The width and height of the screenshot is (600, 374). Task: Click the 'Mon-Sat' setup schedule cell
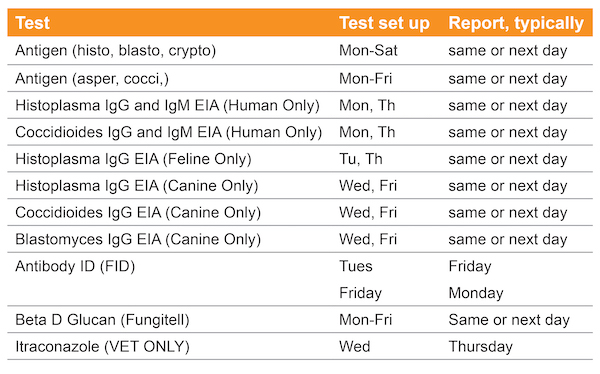pos(368,51)
